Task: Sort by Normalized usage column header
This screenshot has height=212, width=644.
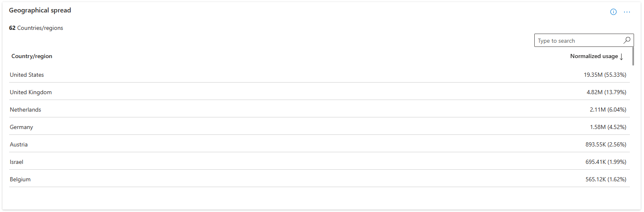Action: coord(594,56)
